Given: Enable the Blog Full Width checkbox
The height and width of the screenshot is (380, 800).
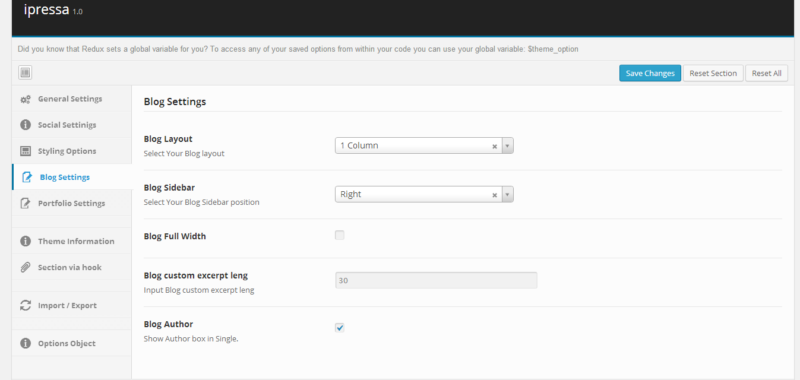Looking at the screenshot, I should (x=340, y=235).
